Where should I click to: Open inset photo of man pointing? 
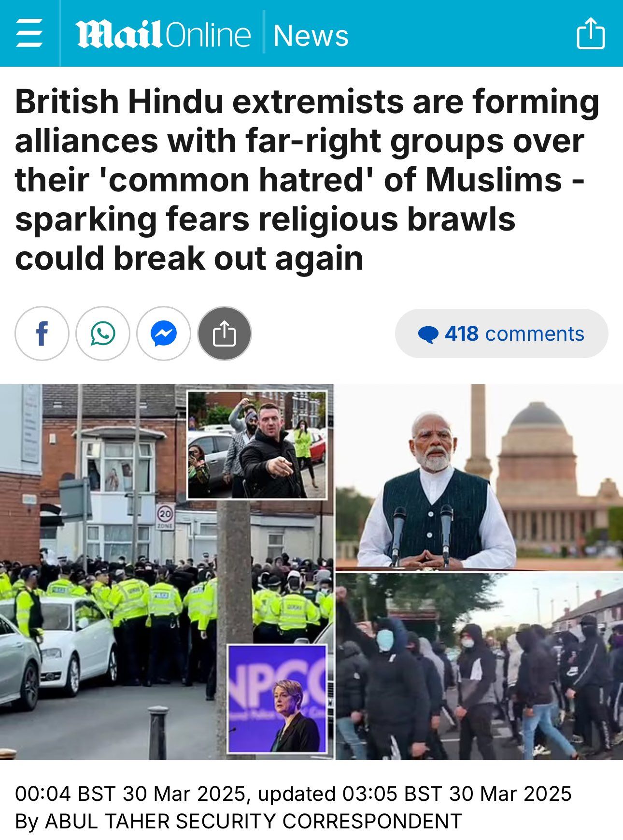tap(257, 445)
